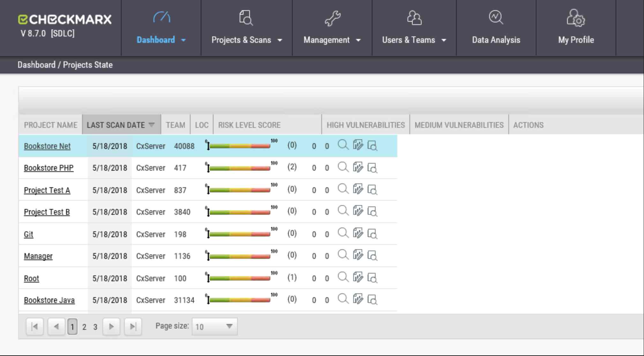Click chart report icon for Bookstore Java
Image resolution: width=644 pixels, height=356 pixels.
[x=358, y=299]
